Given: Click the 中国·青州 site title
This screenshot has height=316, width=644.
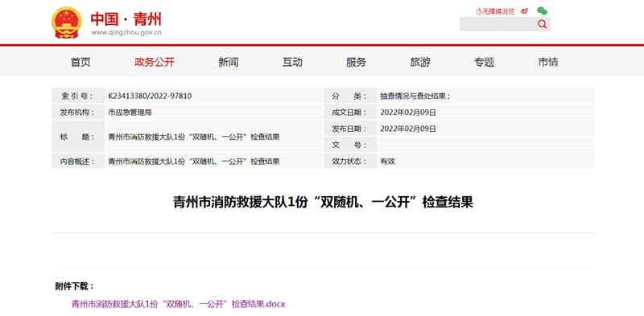Looking at the screenshot, I should click(126, 18).
